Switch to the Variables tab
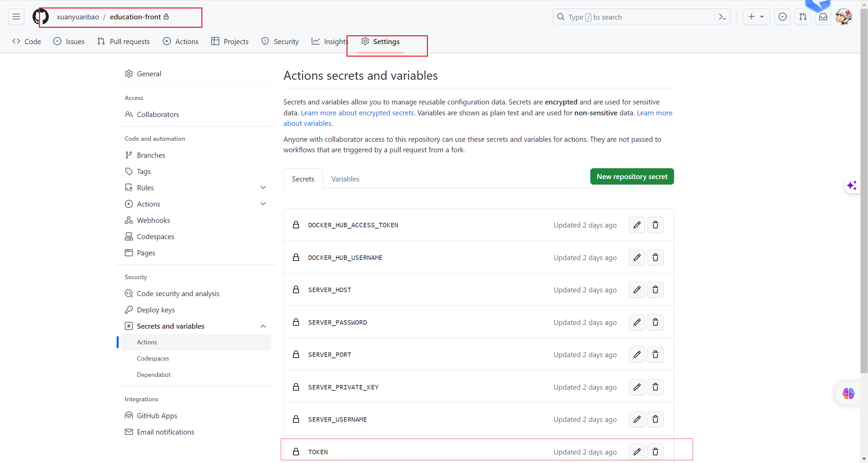Image resolution: width=868 pixels, height=463 pixels. (x=345, y=179)
